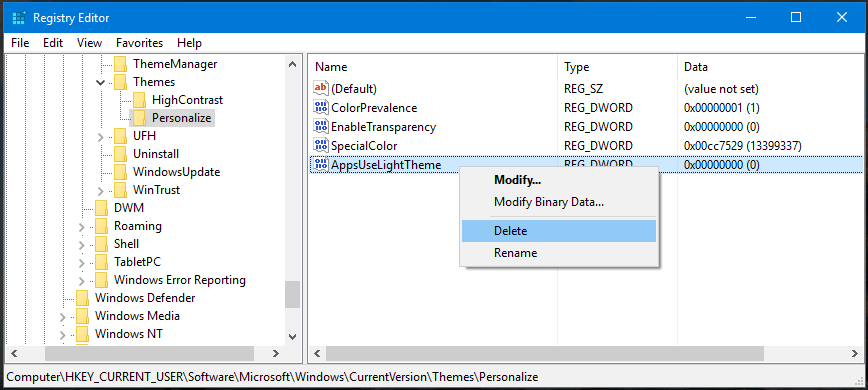The width and height of the screenshot is (868, 390).
Task: Click the SpecialColor DWORD icon
Action: tap(321, 145)
